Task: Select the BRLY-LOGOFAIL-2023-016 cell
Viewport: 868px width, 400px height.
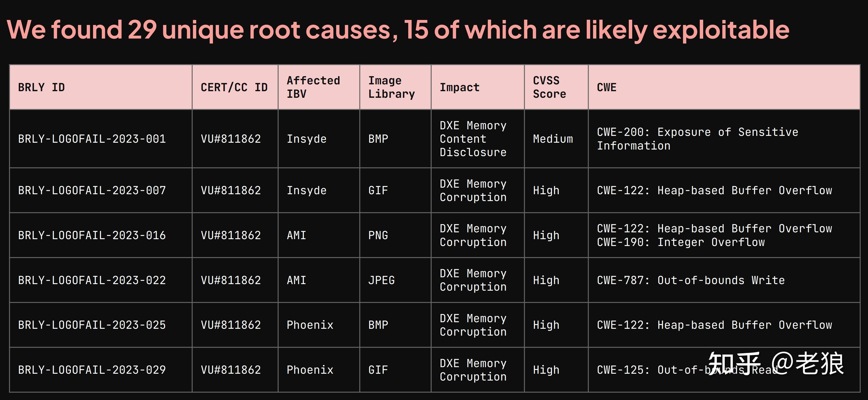Action: pyautogui.click(x=92, y=235)
